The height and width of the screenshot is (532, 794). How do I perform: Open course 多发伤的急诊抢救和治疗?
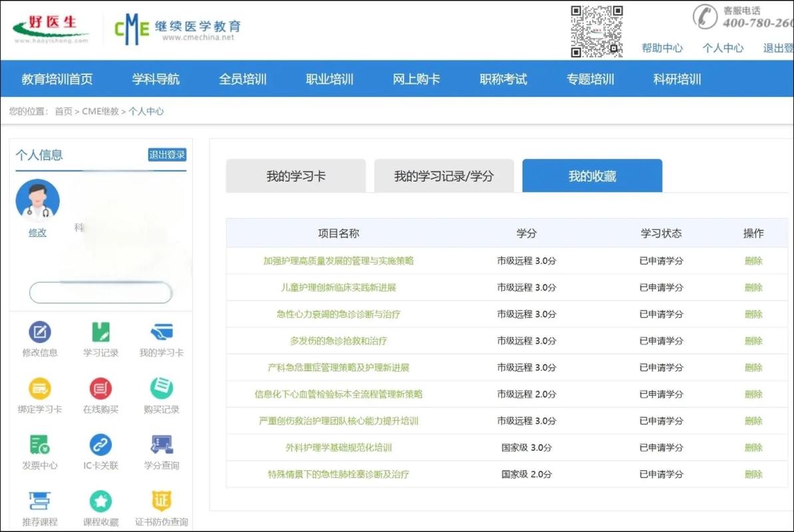(x=338, y=340)
